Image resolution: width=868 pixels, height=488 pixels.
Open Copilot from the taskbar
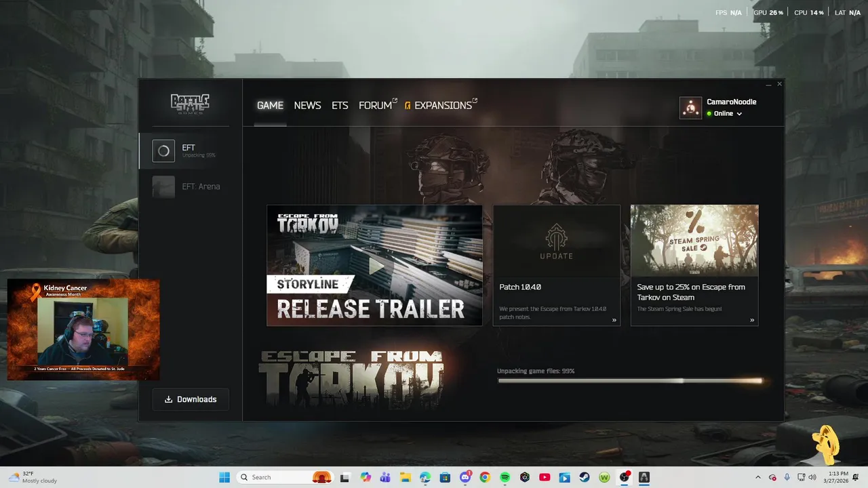(366, 477)
